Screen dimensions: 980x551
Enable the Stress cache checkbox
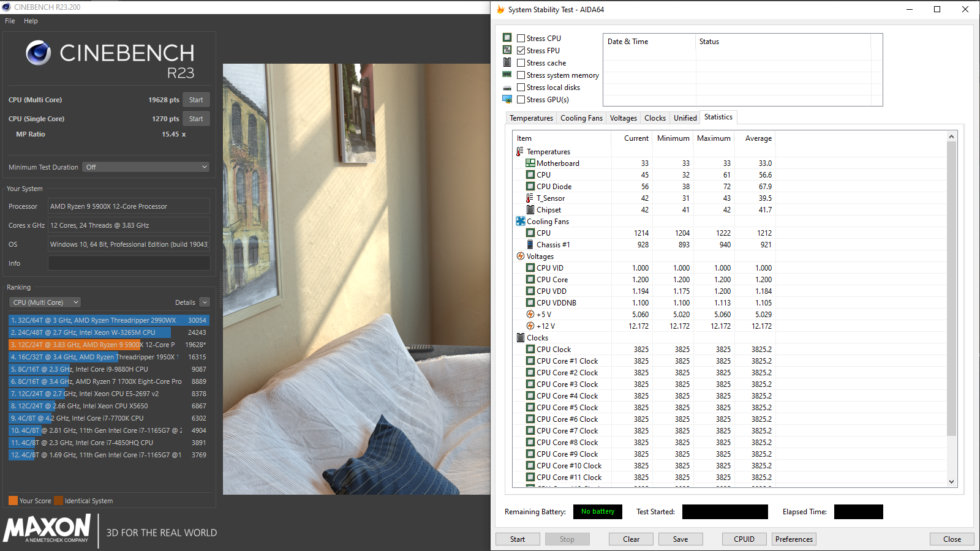(x=521, y=62)
